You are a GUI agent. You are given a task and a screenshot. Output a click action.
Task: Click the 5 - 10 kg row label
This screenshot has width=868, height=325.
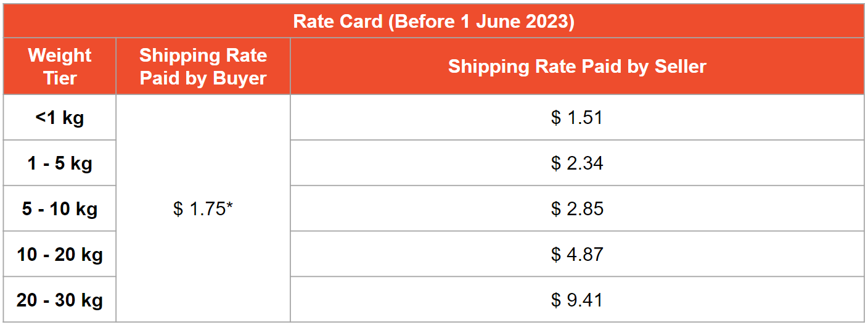pos(60,209)
